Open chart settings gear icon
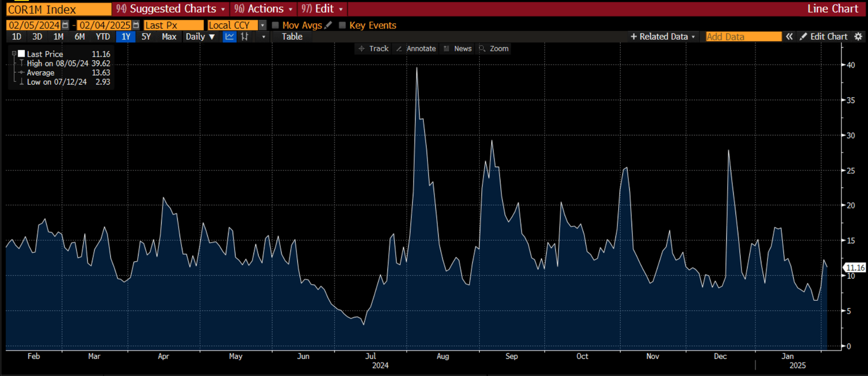The image size is (868, 376). 858,37
